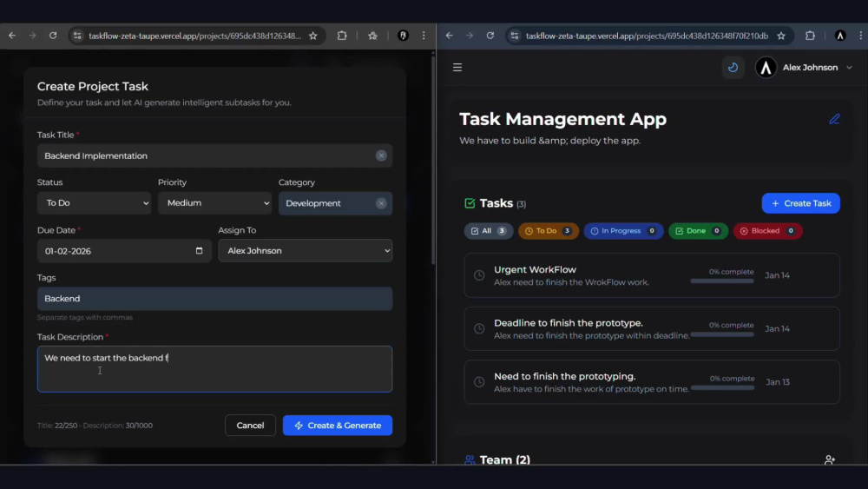Open the Priority dropdown showing Medium

[x=214, y=203]
